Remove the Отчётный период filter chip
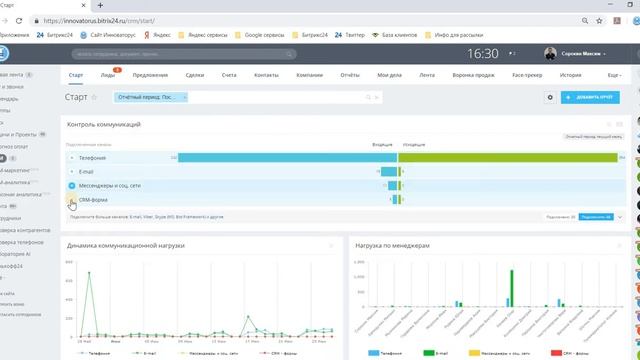The width and height of the screenshot is (640, 360). click(184, 97)
